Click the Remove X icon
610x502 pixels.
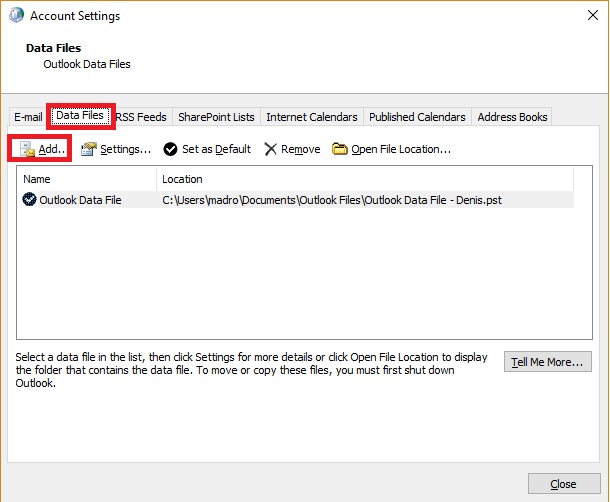[271, 149]
